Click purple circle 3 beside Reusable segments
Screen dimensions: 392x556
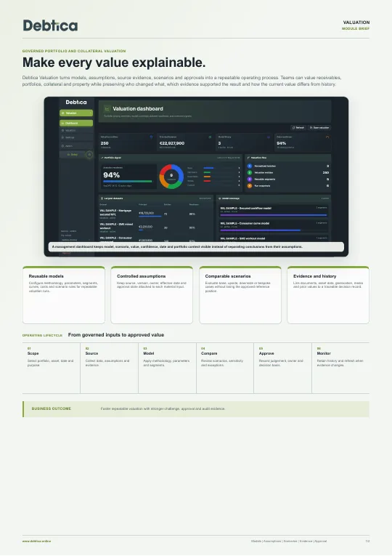(x=250, y=180)
